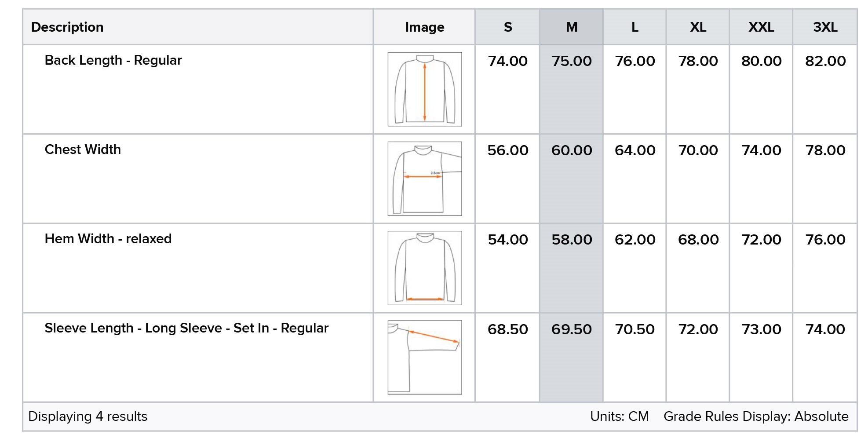The width and height of the screenshot is (868, 442).
Task: Select the Hem Width - relaxed row label
Action: [x=108, y=239]
